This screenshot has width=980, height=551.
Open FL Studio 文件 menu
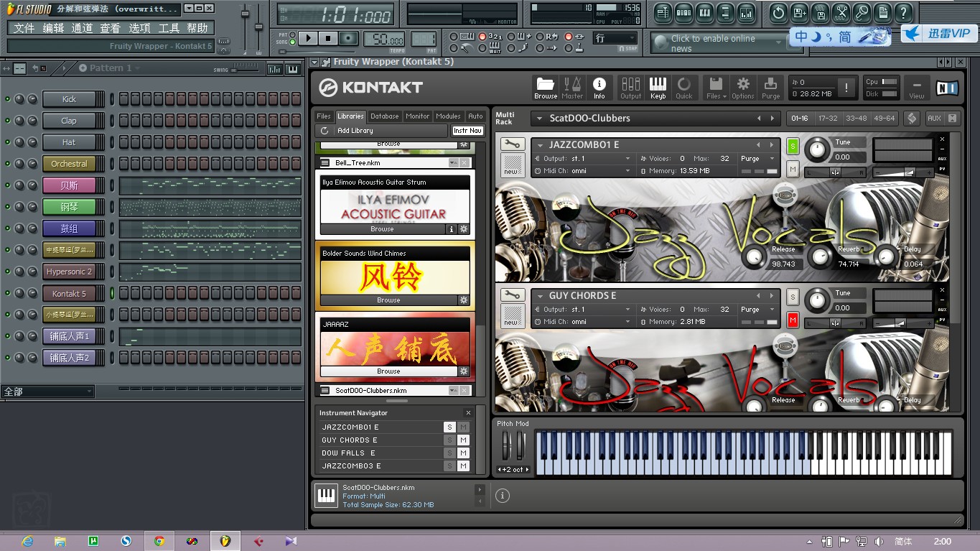[x=24, y=28]
